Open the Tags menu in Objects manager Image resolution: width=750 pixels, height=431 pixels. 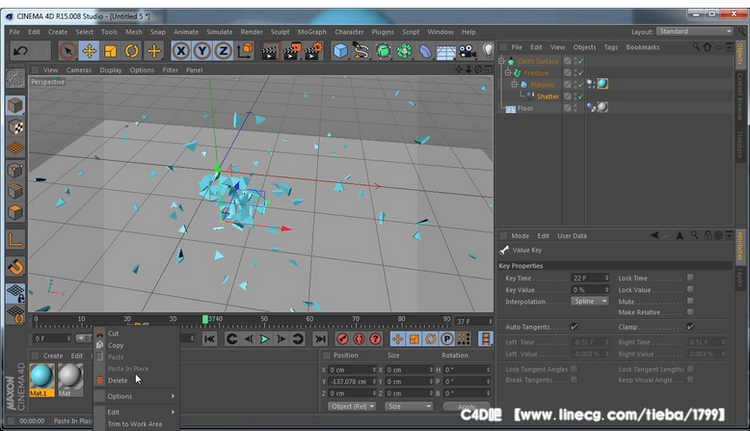tap(611, 47)
